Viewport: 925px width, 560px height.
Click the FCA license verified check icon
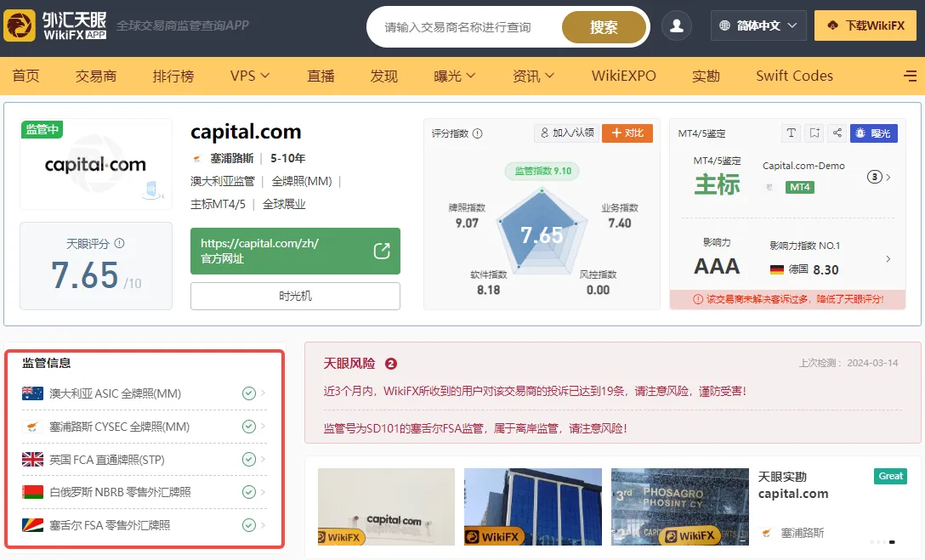pos(249,459)
